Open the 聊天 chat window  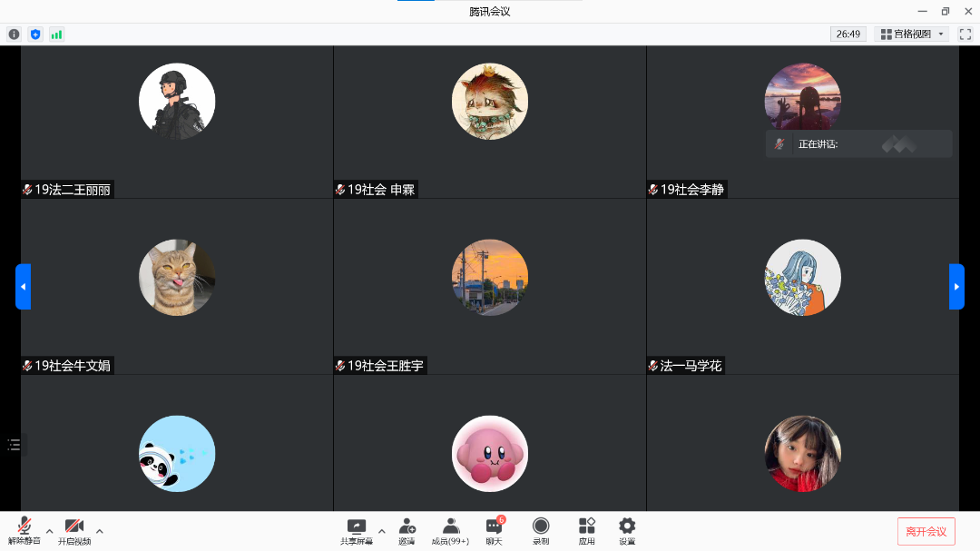tap(494, 531)
